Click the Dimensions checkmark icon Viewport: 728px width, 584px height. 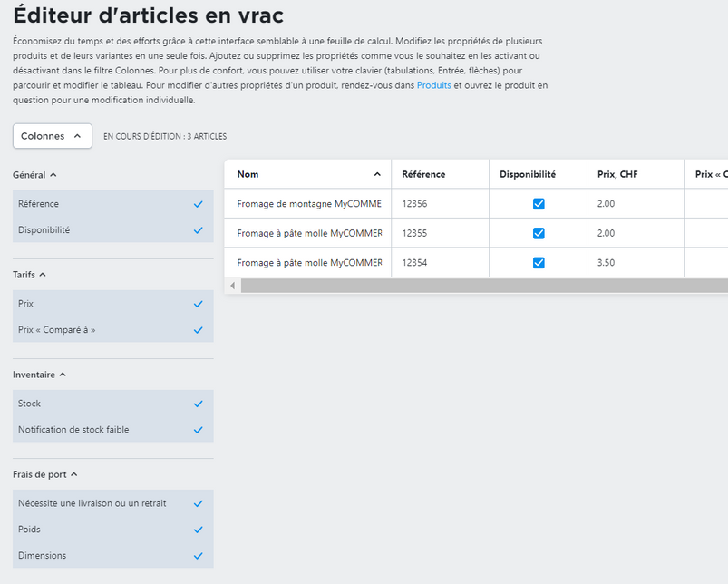(x=199, y=555)
